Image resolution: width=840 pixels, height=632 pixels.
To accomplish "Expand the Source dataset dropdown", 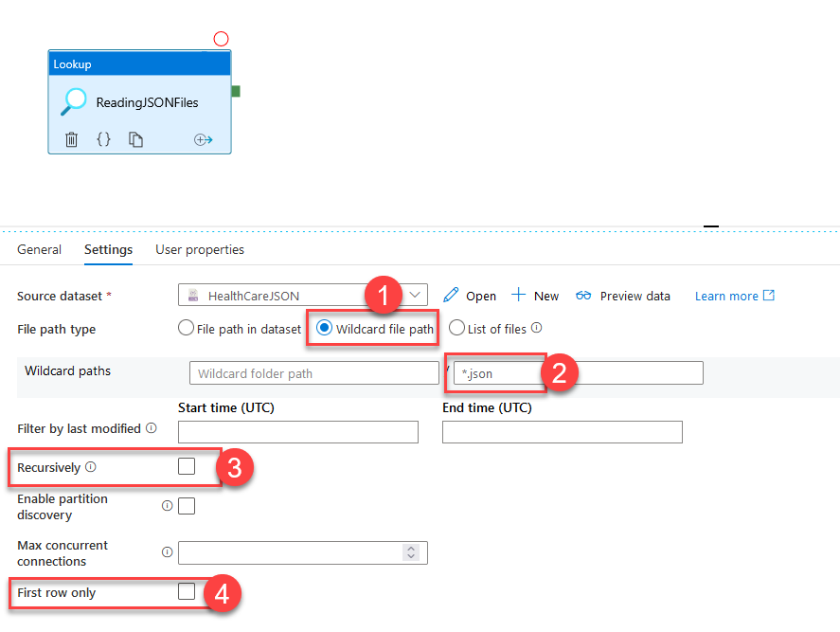I will click(x=415, y=296).
